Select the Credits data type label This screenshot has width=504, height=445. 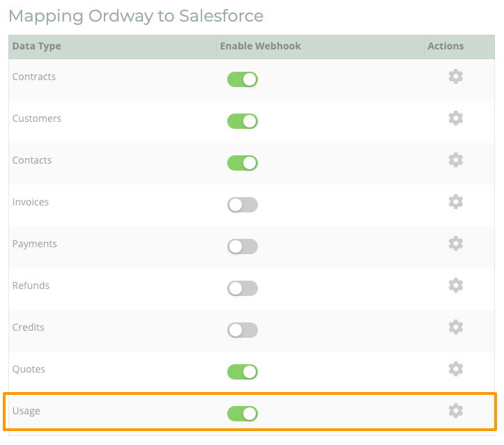[29, 327]
